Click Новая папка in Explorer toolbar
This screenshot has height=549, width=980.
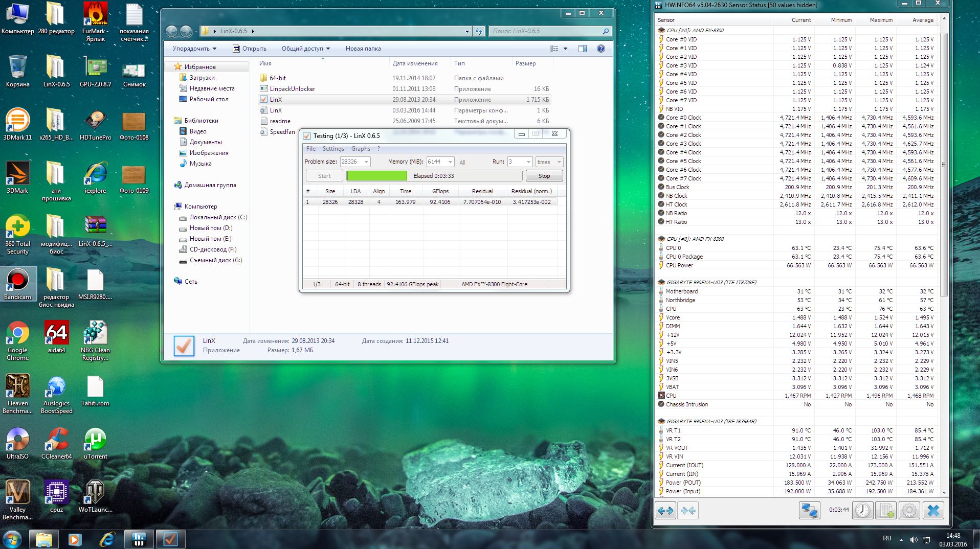click(363, 49)
